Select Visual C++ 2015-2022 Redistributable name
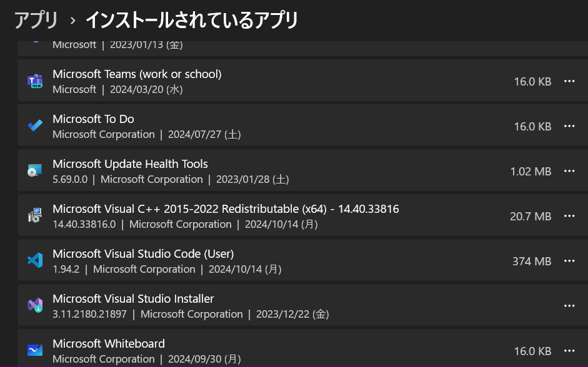This screenshot has width=588, height=367. pos(226,209)
